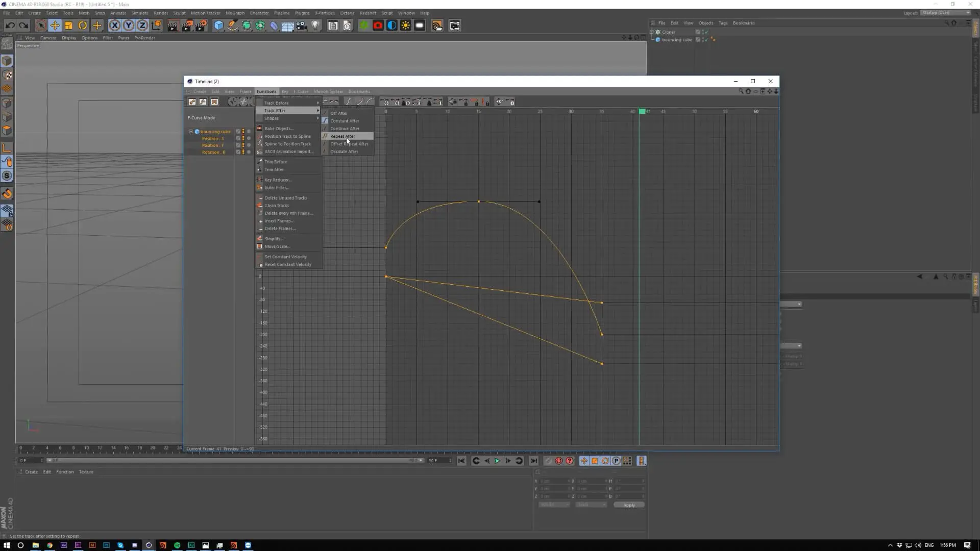Open the timeline Functions menu
Viewport: 980px width, 551px height.
(x=266, y=91)
